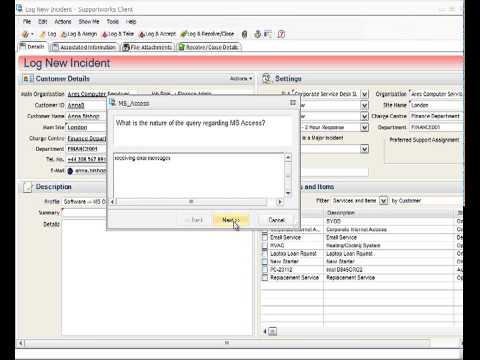Click the Log & Resolve/Close toolbar button
Screen dimensions: 480x360
[207, 34]
